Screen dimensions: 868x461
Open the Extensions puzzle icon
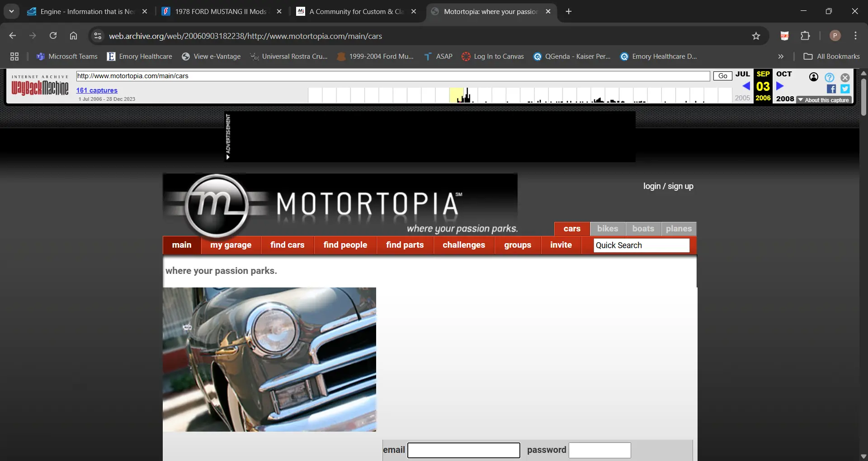tap(805, 36)
